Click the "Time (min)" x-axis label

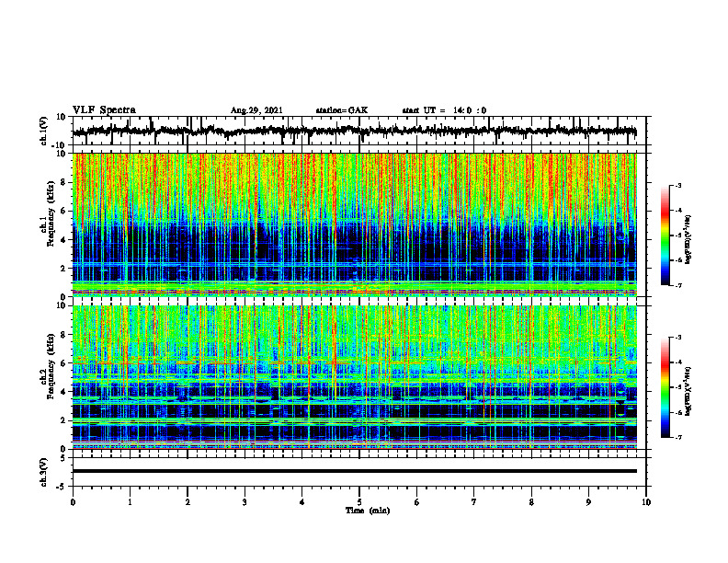[368, 511]
